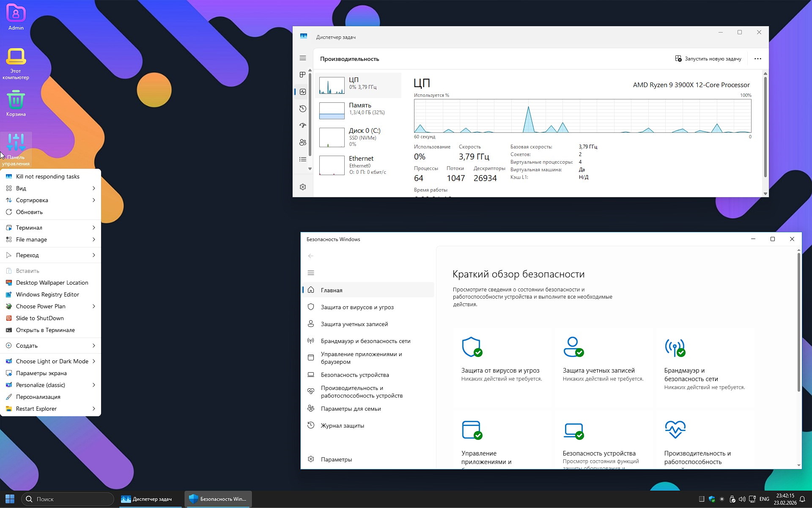Open Защита от вирусов и угроз in sidebar
Screen dimensions: 812x508
point(357,307)
